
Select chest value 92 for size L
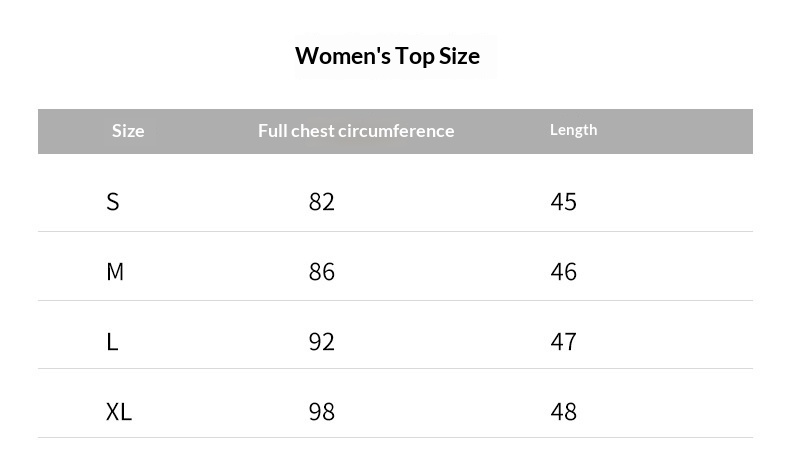point(322,342)
